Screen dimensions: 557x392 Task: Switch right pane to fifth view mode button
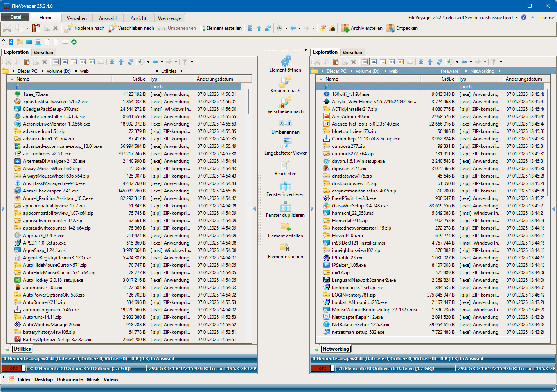(x=401, y=62)
